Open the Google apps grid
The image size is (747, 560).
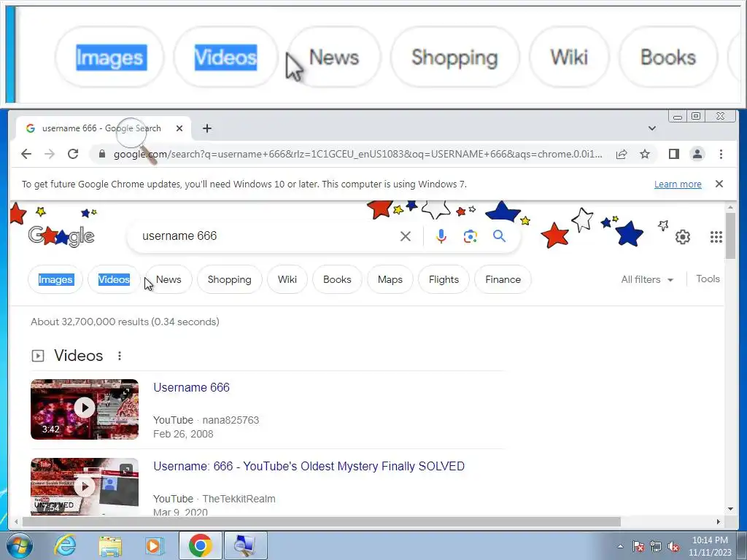716,237
